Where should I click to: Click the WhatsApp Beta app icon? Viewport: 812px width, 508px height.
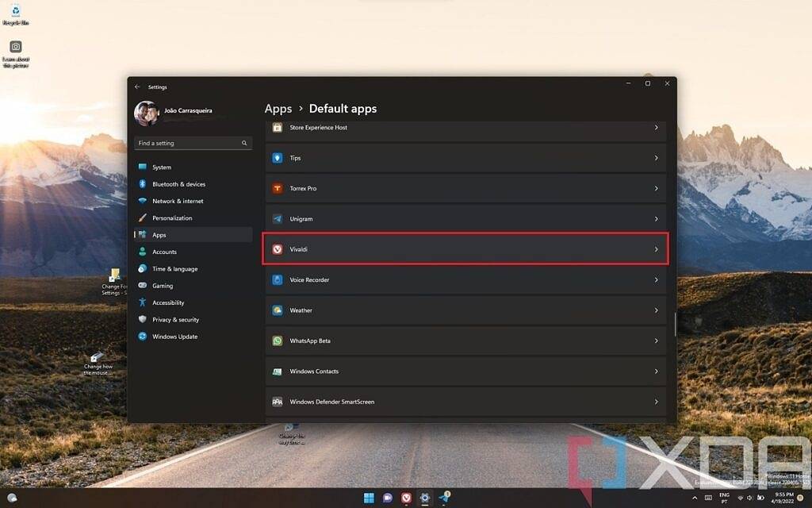pyautogui.click(x=278, y=341)
